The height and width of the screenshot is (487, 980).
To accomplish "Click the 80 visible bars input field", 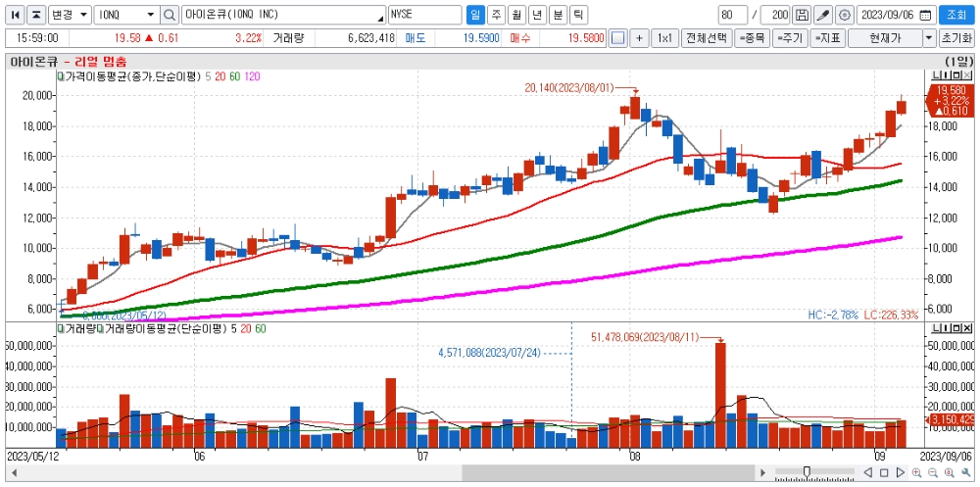I will point(732,15).
